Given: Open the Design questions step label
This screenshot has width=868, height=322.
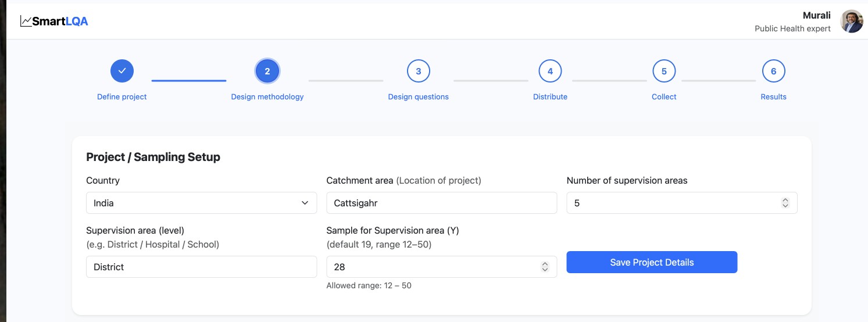Looking at the screenshot, I should (x=418, y=97).
